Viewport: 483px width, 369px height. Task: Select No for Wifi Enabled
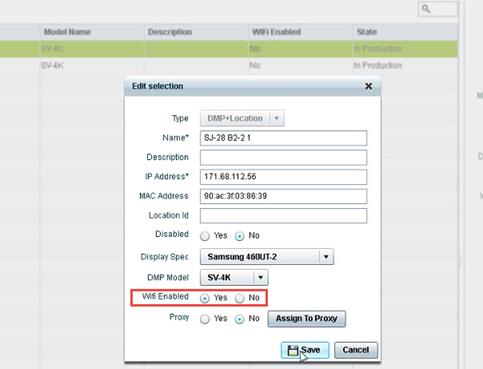point(239,298)
